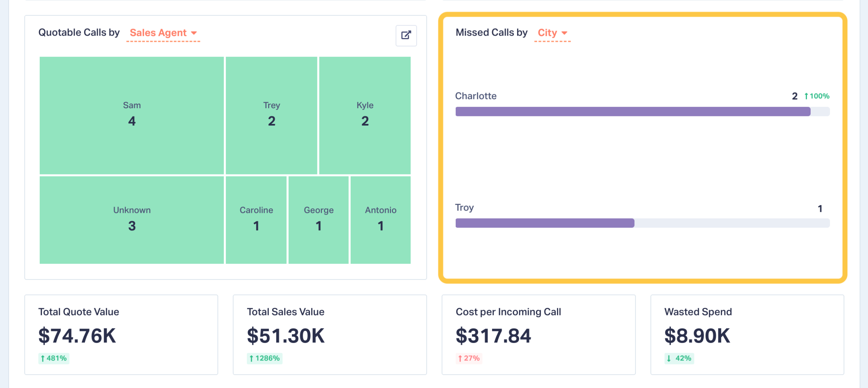Expand the City grouping dropdown
Image resolution: width=868 pixels, height=388 pixels.
552,33
